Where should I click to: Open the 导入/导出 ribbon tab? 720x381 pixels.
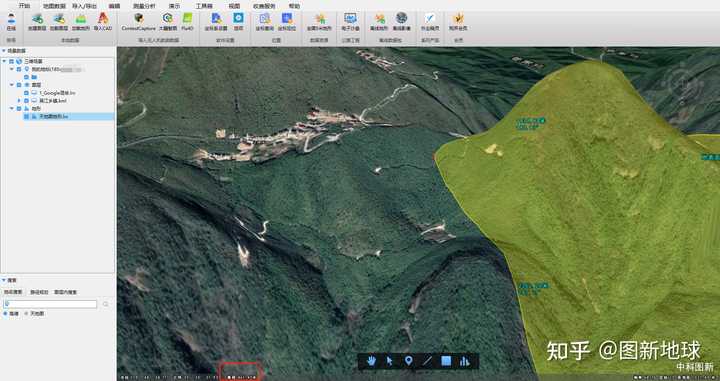pyautogui.click(x=84, y=6)
